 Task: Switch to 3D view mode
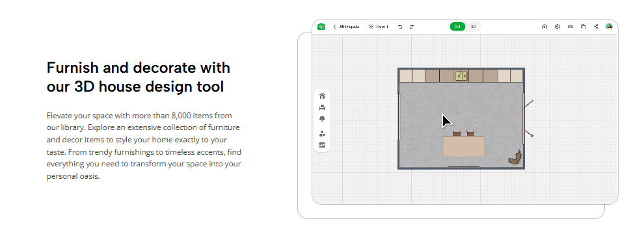point(473,27)
